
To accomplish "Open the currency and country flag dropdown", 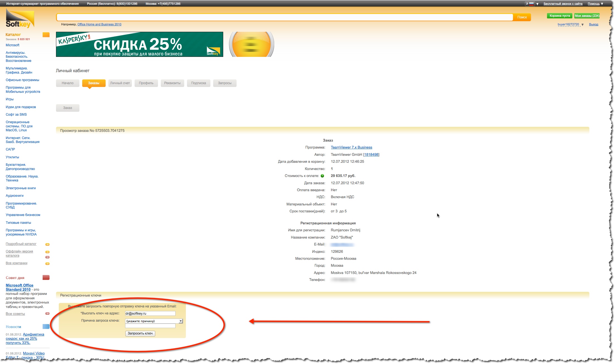I will 532,4.
